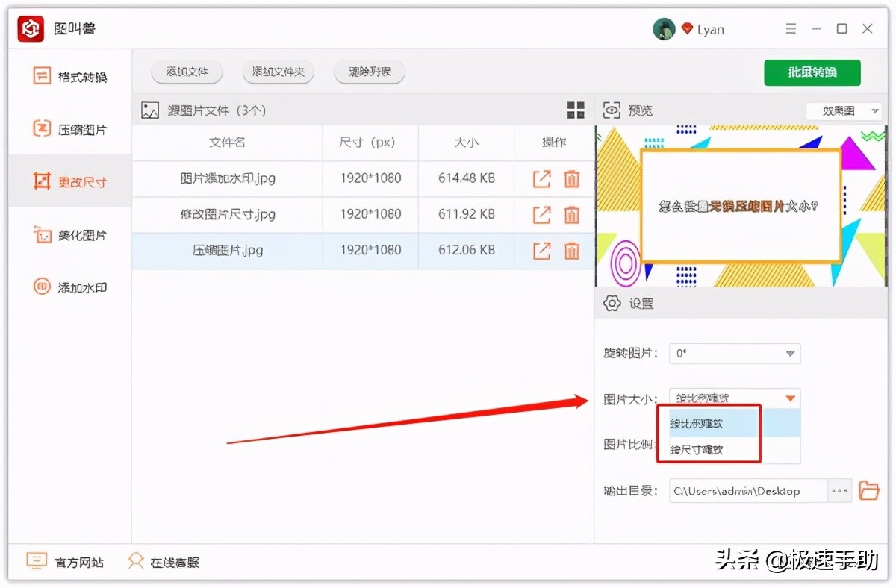Click the output directory browse dots button

pos(839,491)
